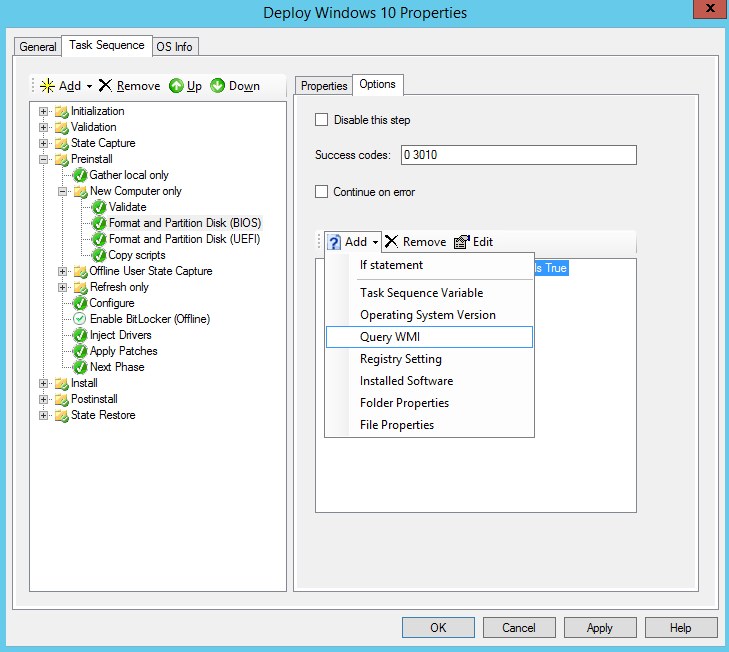The image size is (729, 652).
Task: Select the highlighted Is True condition
Action: [x=551, y=268]
